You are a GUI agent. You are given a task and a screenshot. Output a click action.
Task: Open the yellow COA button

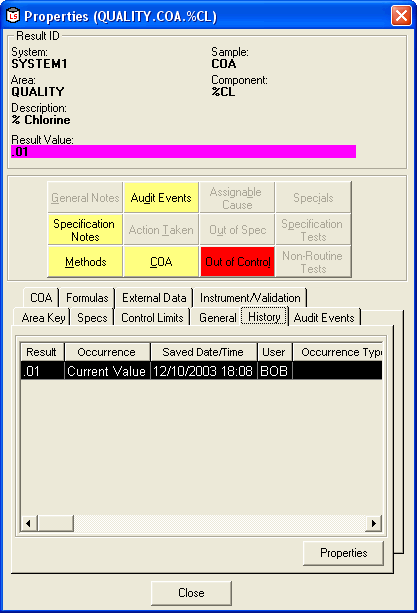(161, 262)
